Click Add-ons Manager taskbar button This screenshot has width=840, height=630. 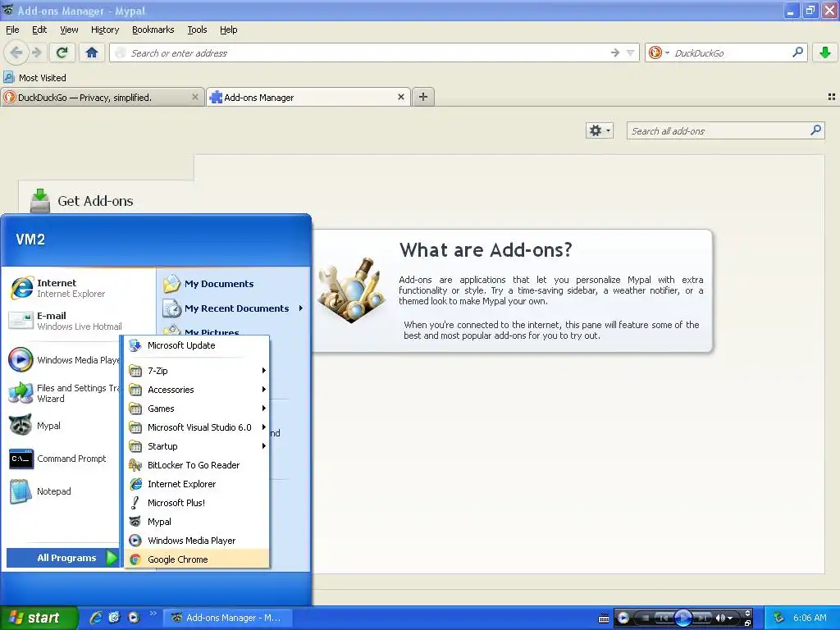point(227,618)
